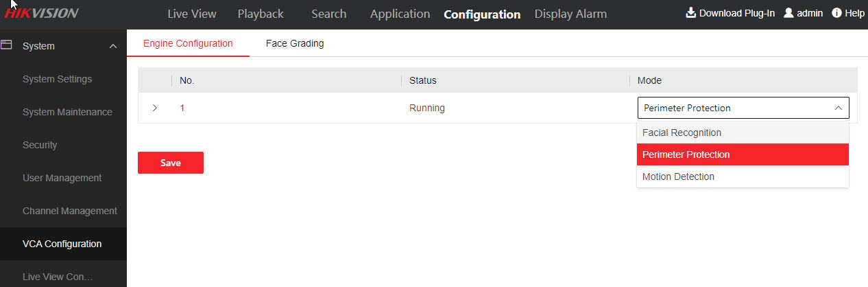Collapse the System sidebar section
Image resolution: width=868 pixels, height=287 pixels.
pyautogui.click(x=113, y=46)
